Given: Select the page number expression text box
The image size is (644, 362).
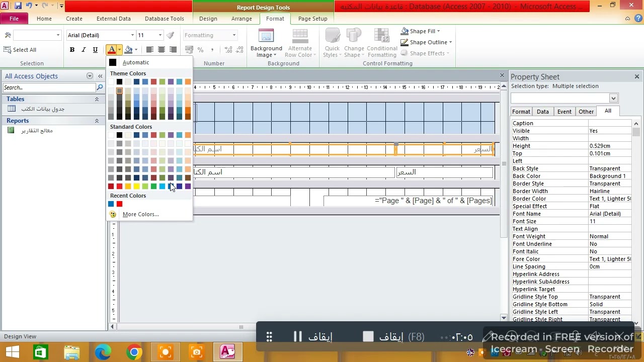Looking at the screenshot, I should coord(408,201).
